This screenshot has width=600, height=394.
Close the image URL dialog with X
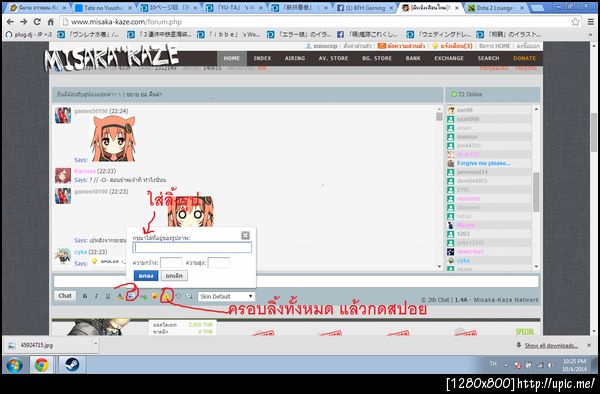click(245, 235)
